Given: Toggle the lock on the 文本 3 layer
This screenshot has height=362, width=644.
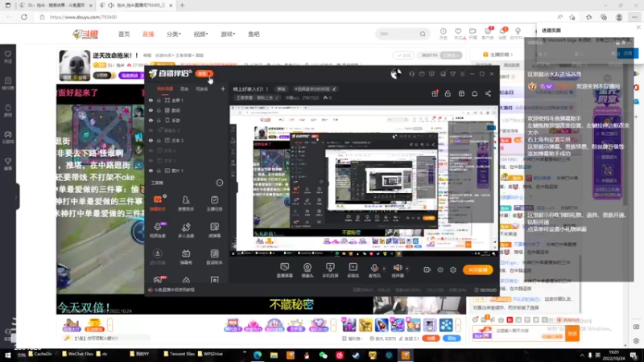Looking at the screenshot, I should click(159, 140).
